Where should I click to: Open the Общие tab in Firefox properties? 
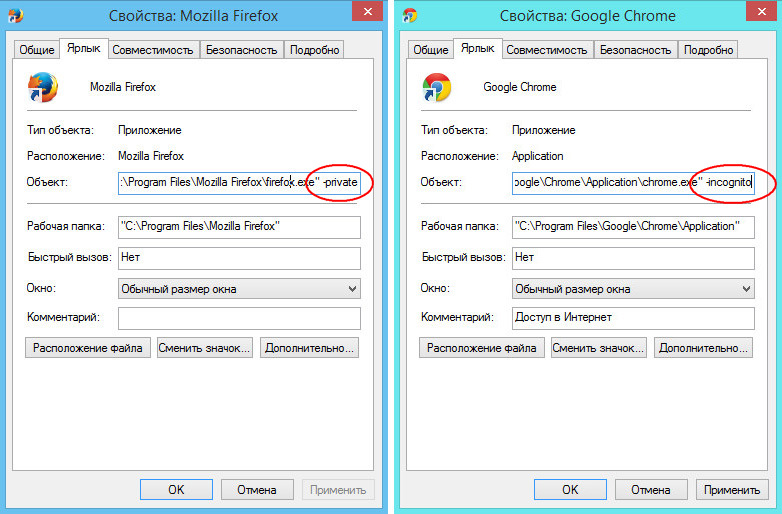click(x=36, y=50)
